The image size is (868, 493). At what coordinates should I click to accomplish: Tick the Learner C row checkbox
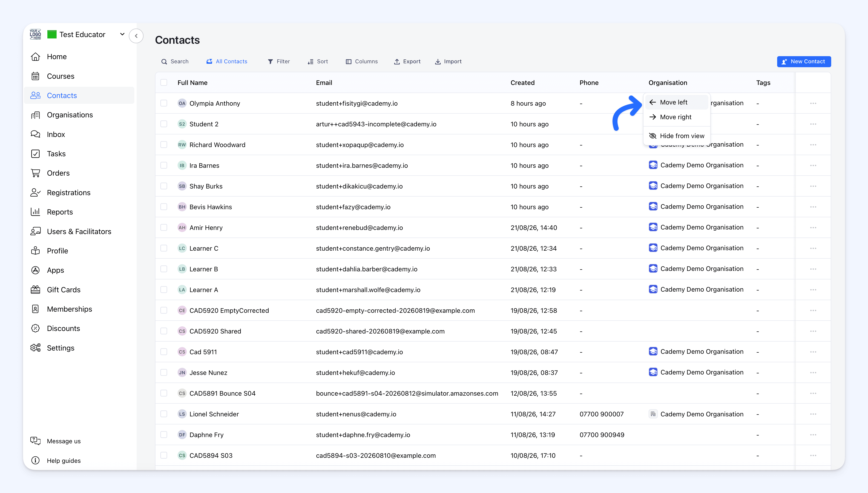[164, 248]
